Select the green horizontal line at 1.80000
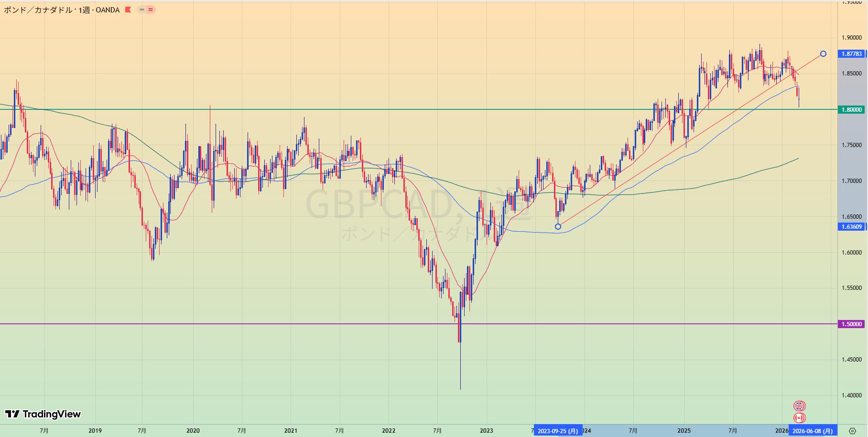This screenshot has width=868, height=437. (287, 109)
